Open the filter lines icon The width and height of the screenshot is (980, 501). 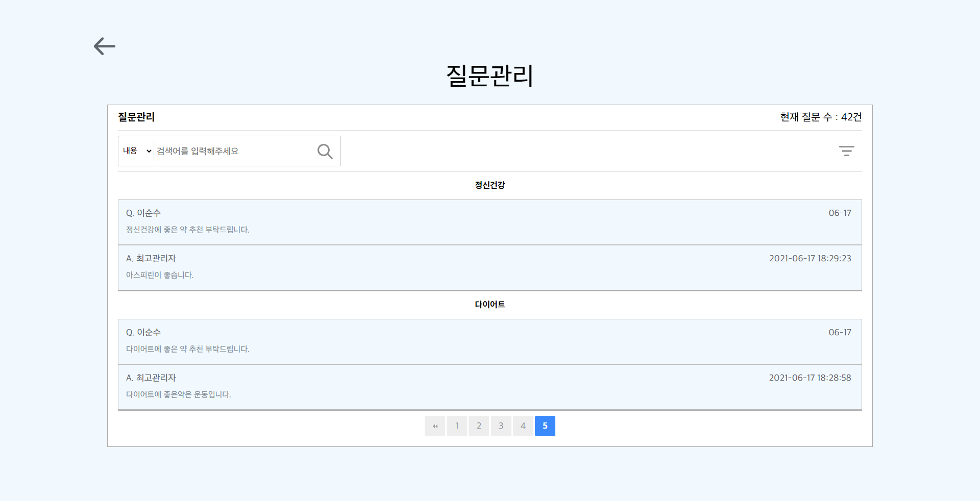(x=846, y=151)
